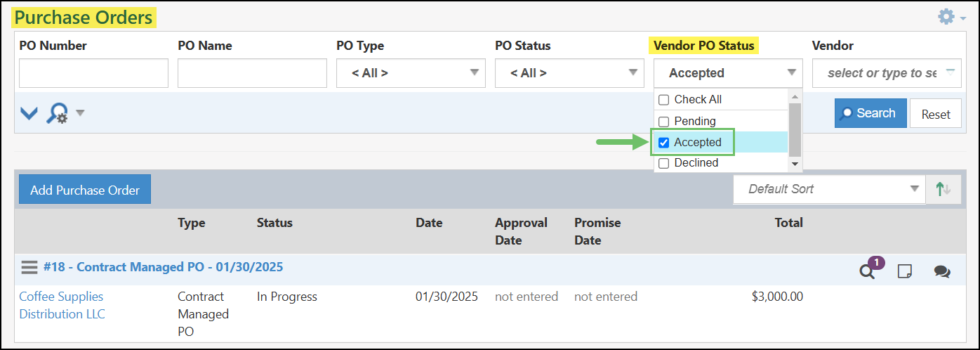The image size is (980, 350).
Task: Open the comments icon for PO #18
Action: click(x=942, y=271)
